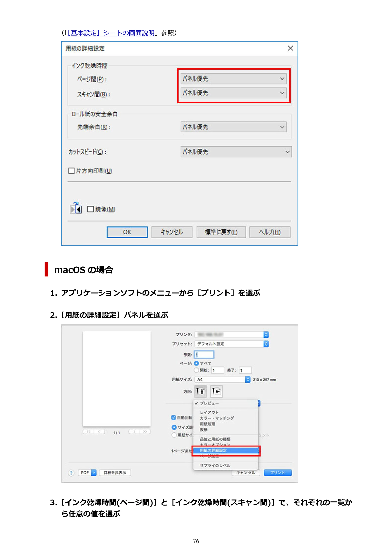The height and width of the screenshot is (555, 392).
Task: Select サイズ調整 radio button
Action: pos(174,427)
